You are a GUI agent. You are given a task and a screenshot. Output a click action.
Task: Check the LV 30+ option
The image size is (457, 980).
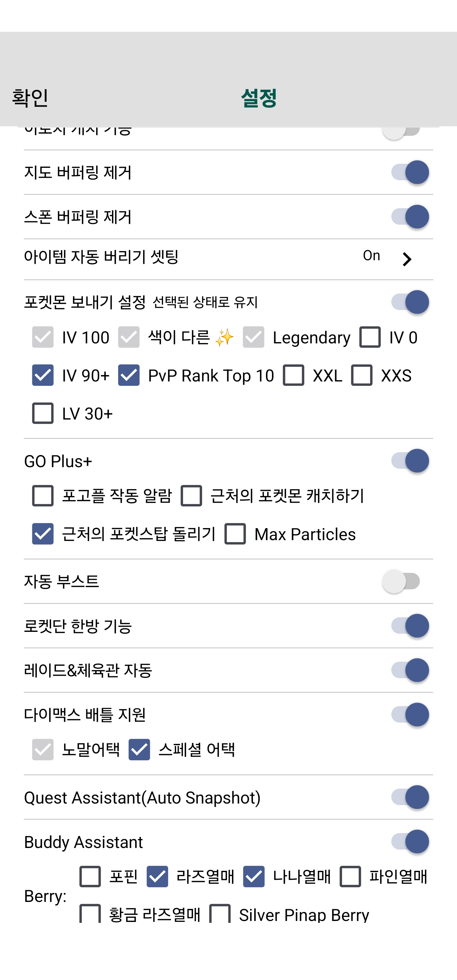[x=43, y=413]
